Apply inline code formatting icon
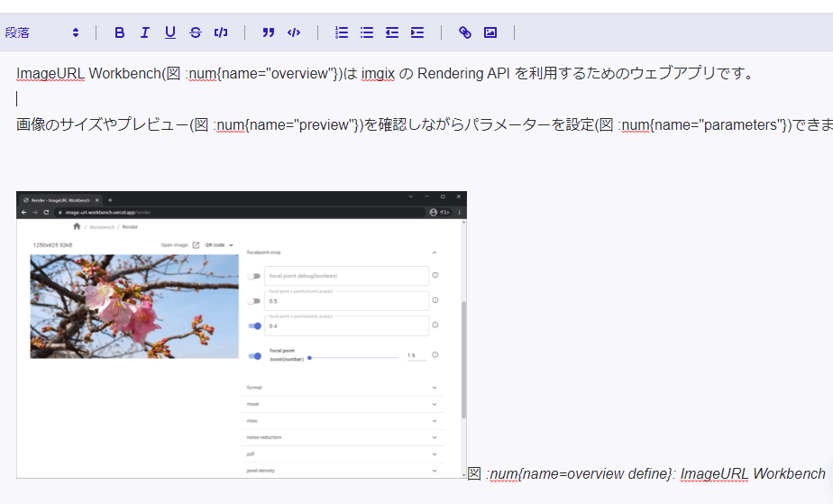This screenshot has height=504, width=833. point(221,33)
